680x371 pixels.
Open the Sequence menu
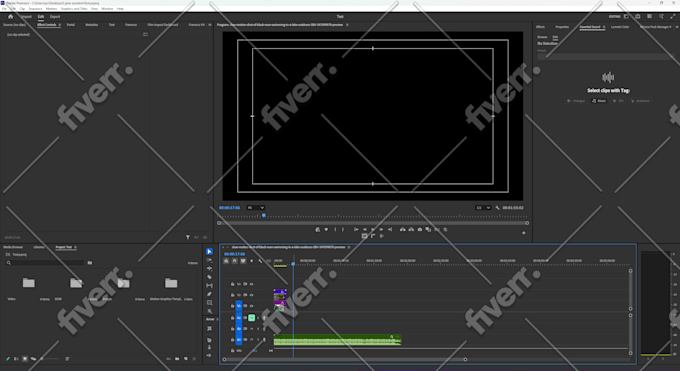coord(36,9)
